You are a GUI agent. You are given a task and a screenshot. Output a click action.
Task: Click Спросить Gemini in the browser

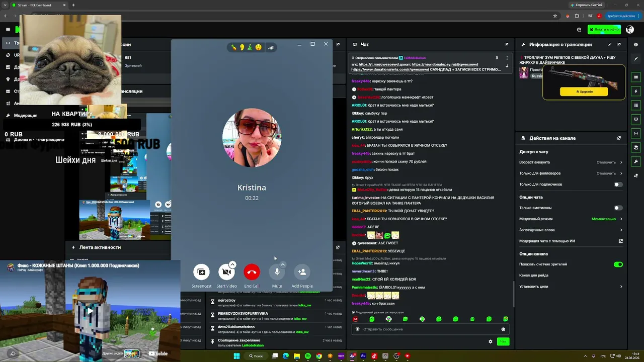coord(586,5)
